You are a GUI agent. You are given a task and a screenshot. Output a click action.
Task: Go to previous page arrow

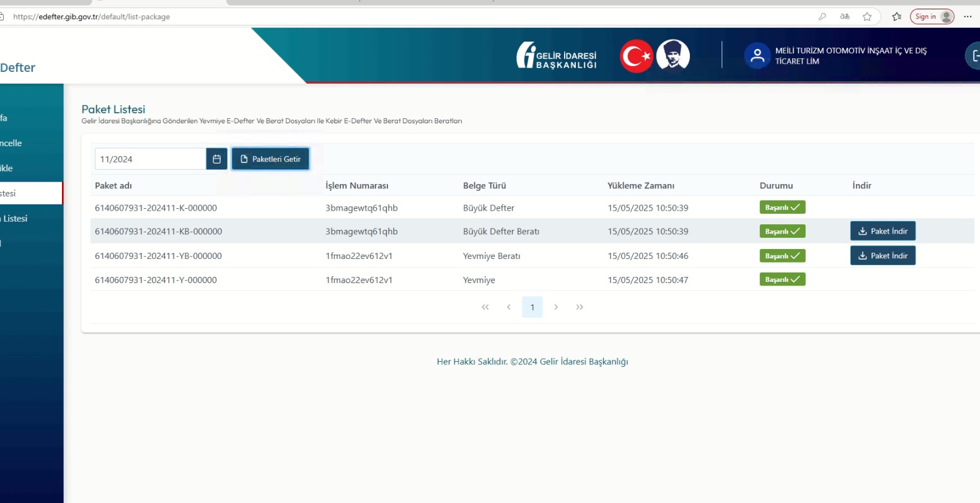tap(509, 307)
